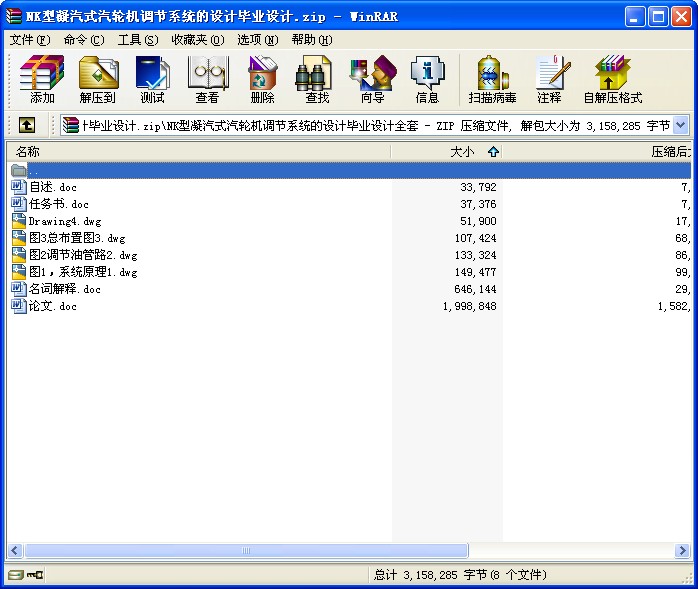698x589 pixels.
Task: Click the 添加 (Add) toolbar icon
Action: [x=42, y=79]
